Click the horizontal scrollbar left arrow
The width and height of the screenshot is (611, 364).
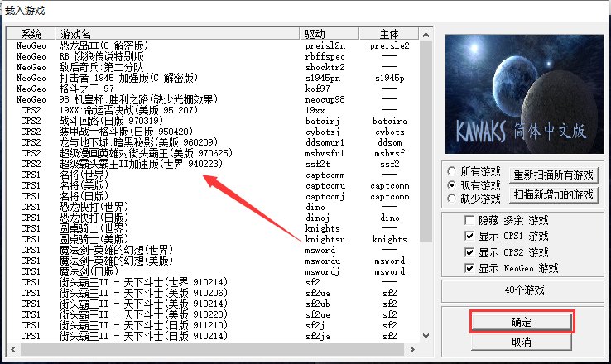(13, 349)
